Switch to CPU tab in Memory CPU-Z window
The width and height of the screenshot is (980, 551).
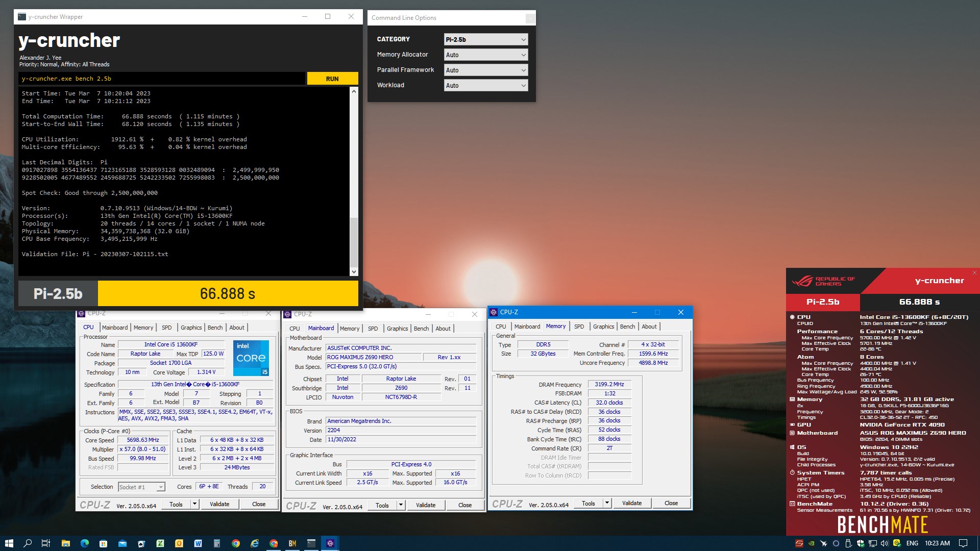click(501, 327)
